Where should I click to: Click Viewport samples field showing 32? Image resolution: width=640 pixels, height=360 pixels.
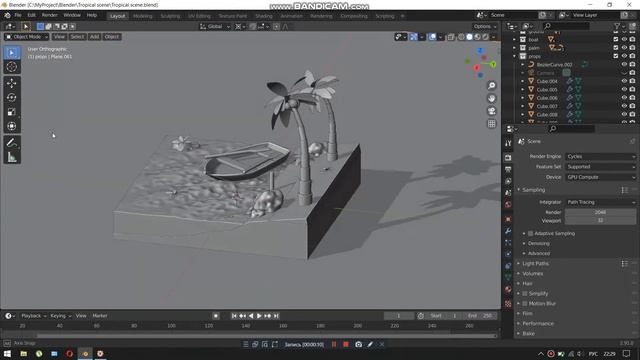pos(600,220)
